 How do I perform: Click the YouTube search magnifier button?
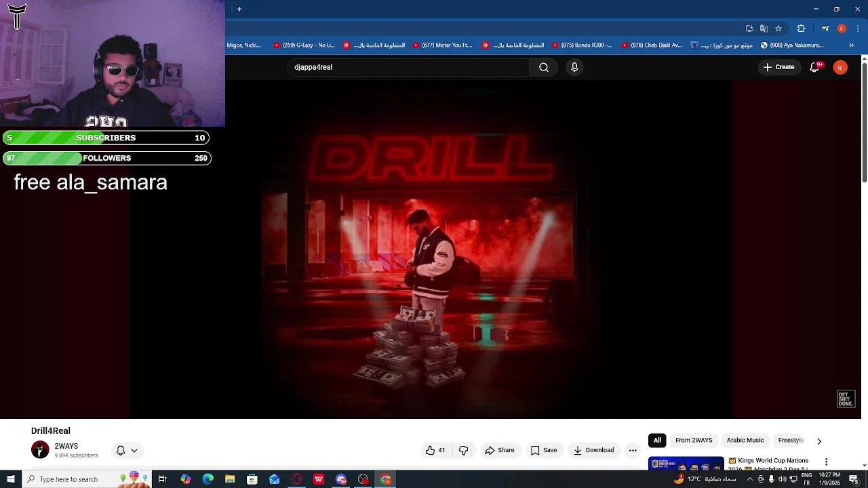543,67
